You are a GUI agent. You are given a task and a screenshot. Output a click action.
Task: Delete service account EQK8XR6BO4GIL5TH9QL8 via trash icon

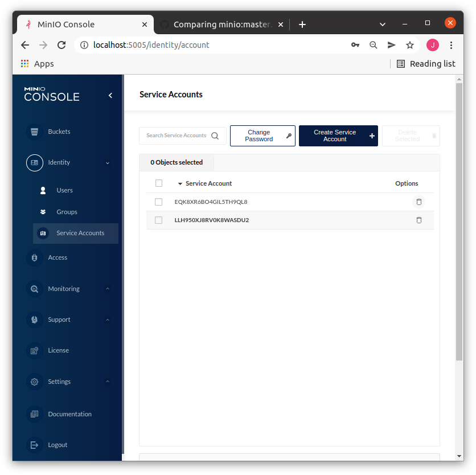[x=419, y=202]
